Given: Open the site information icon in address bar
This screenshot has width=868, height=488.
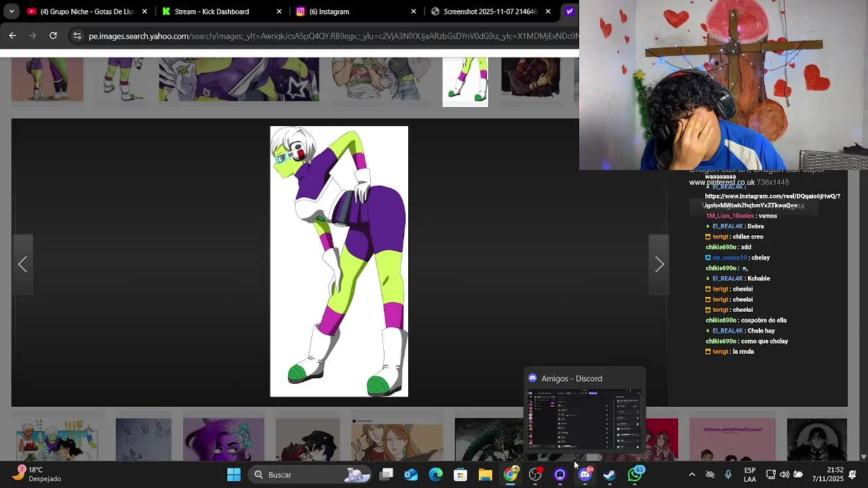Looking at the screenshot, I should (77, 36).
